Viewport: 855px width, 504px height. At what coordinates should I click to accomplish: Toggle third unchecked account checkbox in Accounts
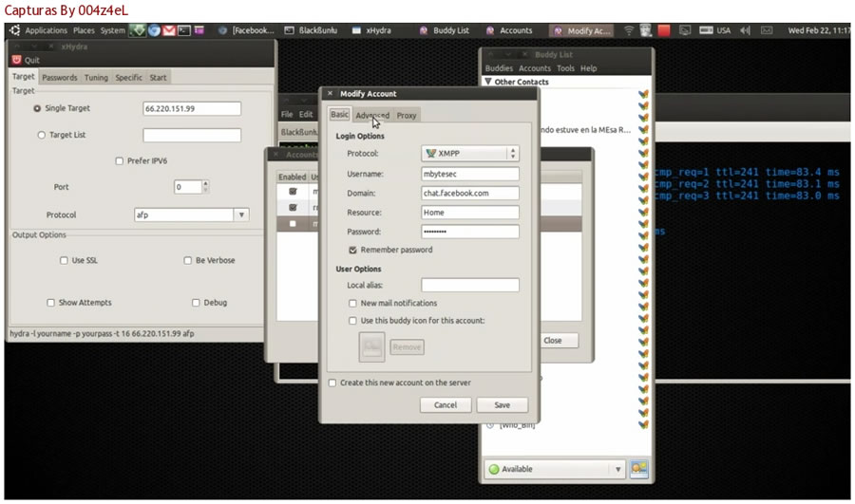pos(293,224)
